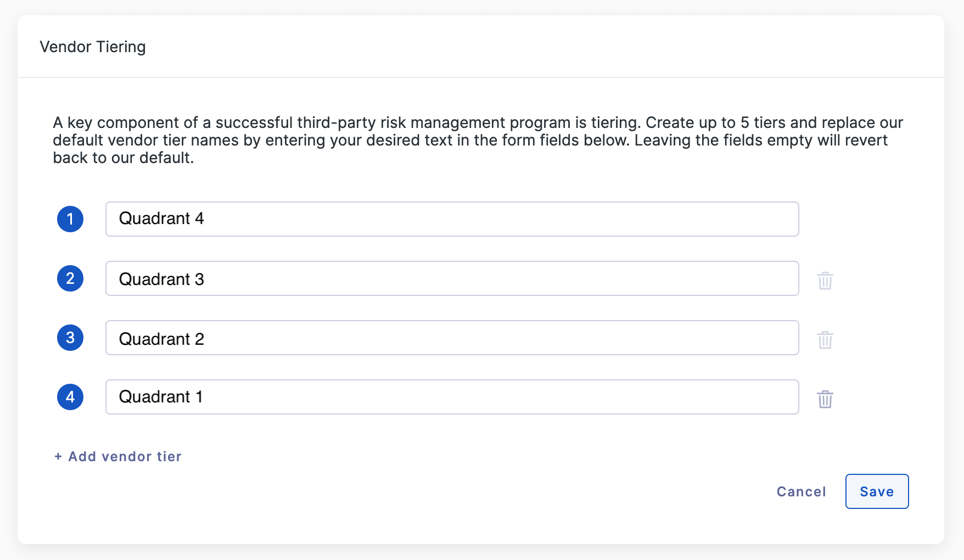The width and height of the screenshot is (964, 560).
Task: Place cursor in the Quadrant 2 field
Action: 452,338
